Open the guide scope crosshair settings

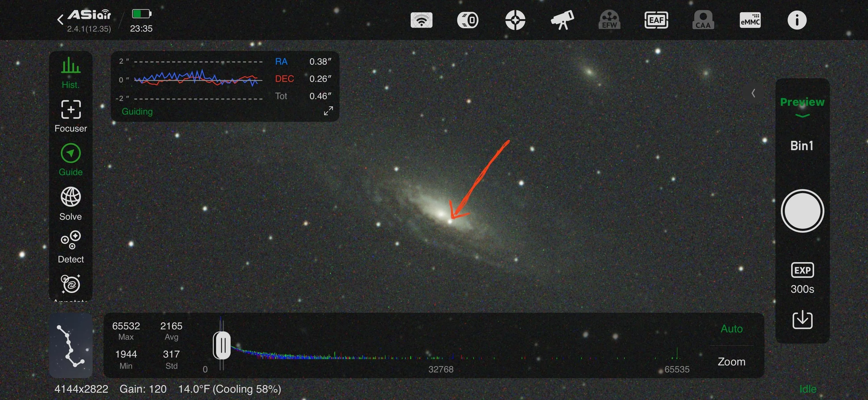tap(515, 20)
